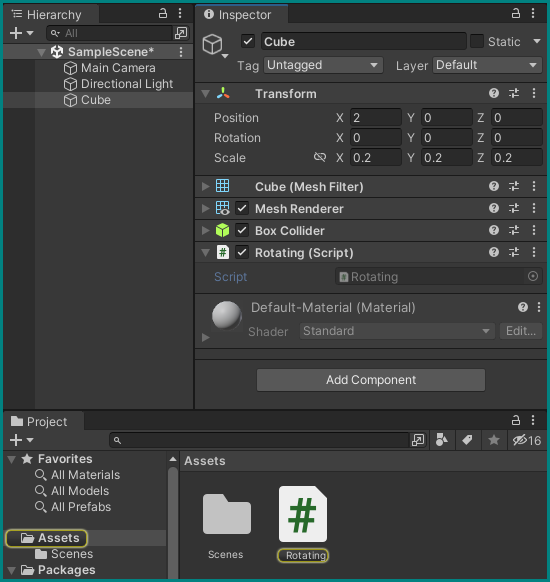The image size is (550, 582).
Task: Toggle the Cube active checkbox
Action: coord(248,41)
